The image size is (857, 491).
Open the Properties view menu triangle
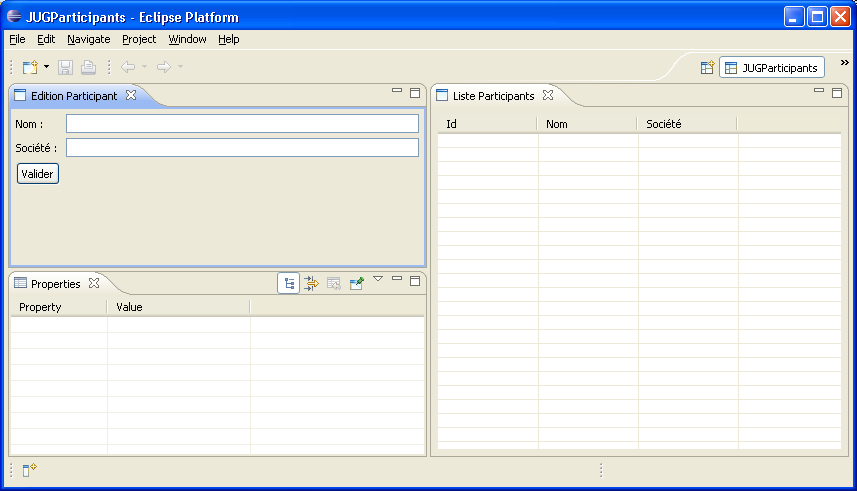click(378, 279)
